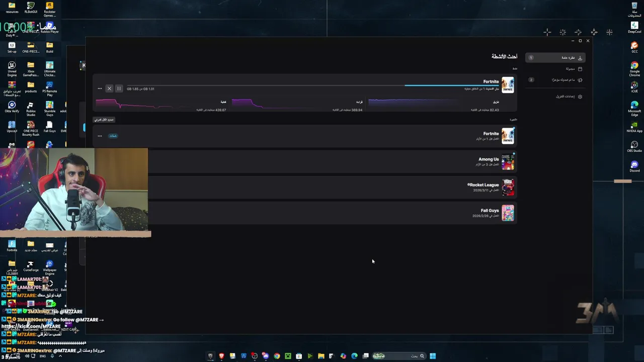Open recently updated tab with megaphone icon
The height and width of the screenshot is (362, 644).
point(555,80)
